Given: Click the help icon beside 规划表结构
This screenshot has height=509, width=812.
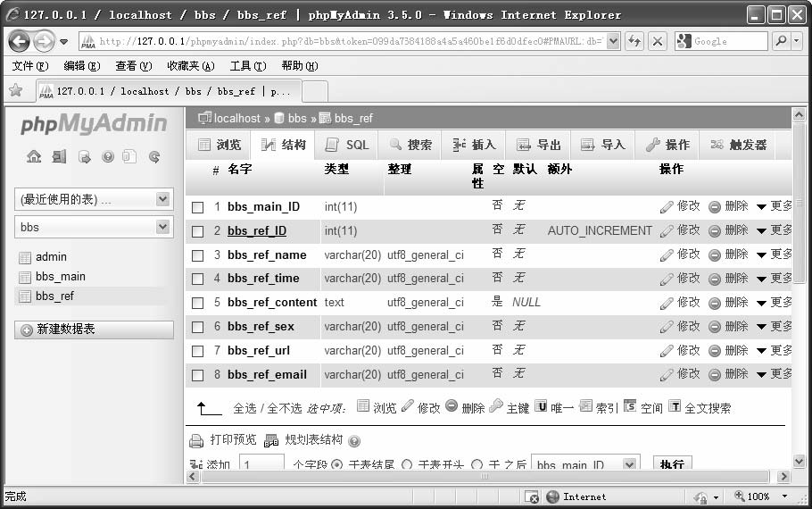Looking at the screenshot, I should tap(354, 441).
